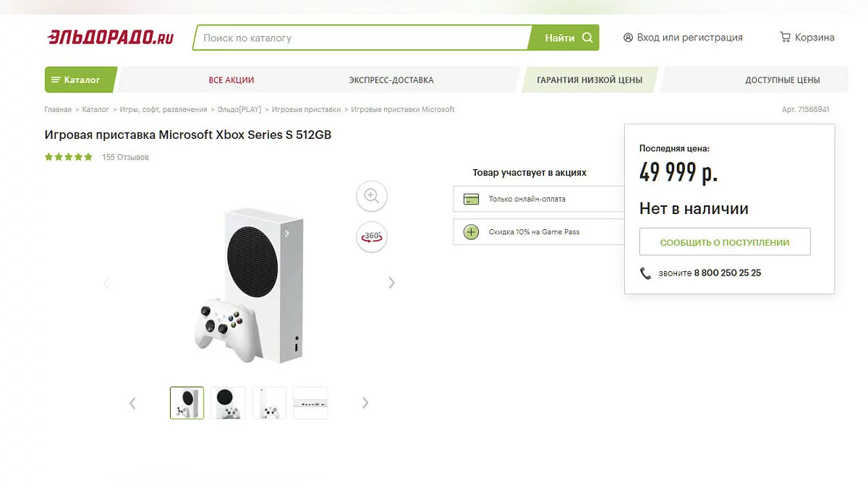Click the shopping cart icon
This screenshot has width=868, height=488.
tap(785, 37)
